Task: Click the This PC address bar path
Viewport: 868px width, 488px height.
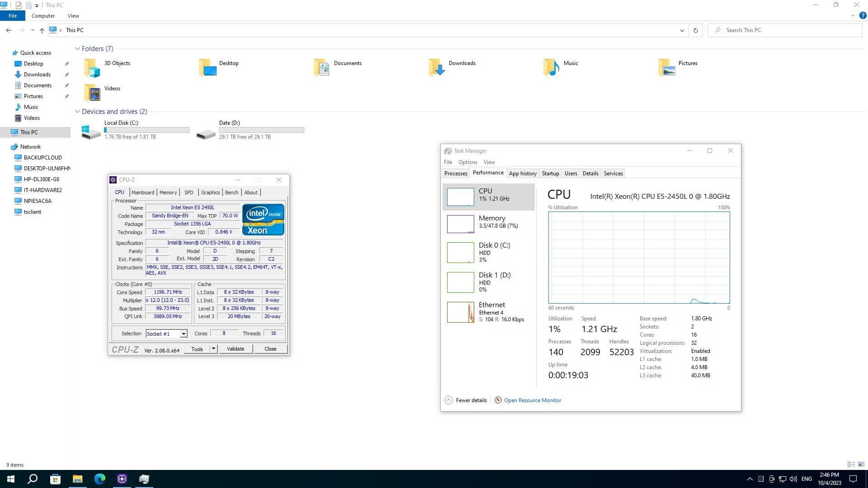Action: pyautogui.click(x=75, y=30)
